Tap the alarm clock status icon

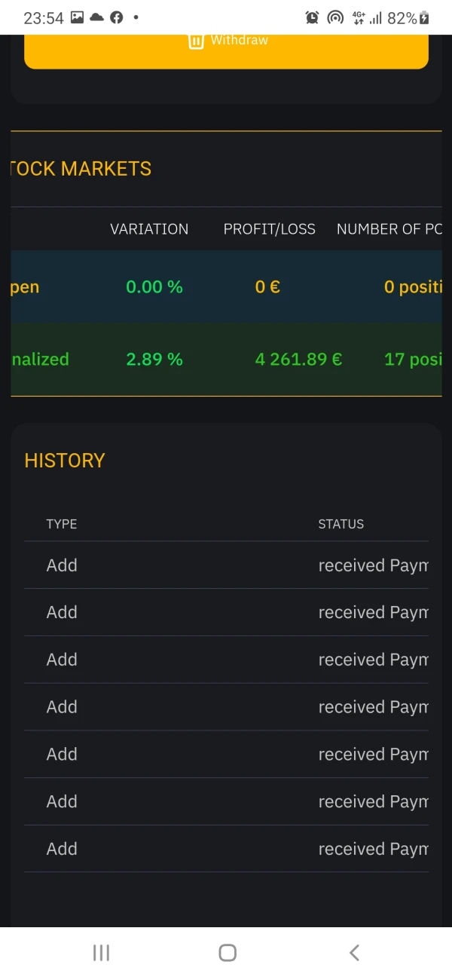pos(312,17)
